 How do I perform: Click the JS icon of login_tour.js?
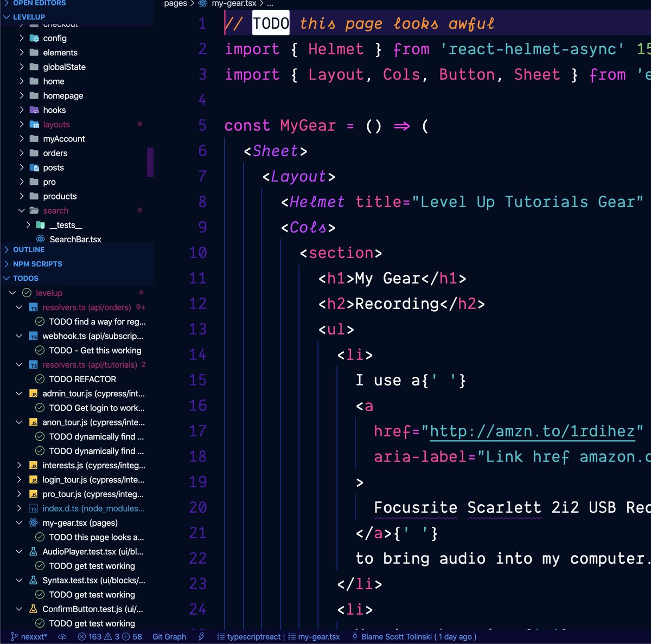(33, 480)
